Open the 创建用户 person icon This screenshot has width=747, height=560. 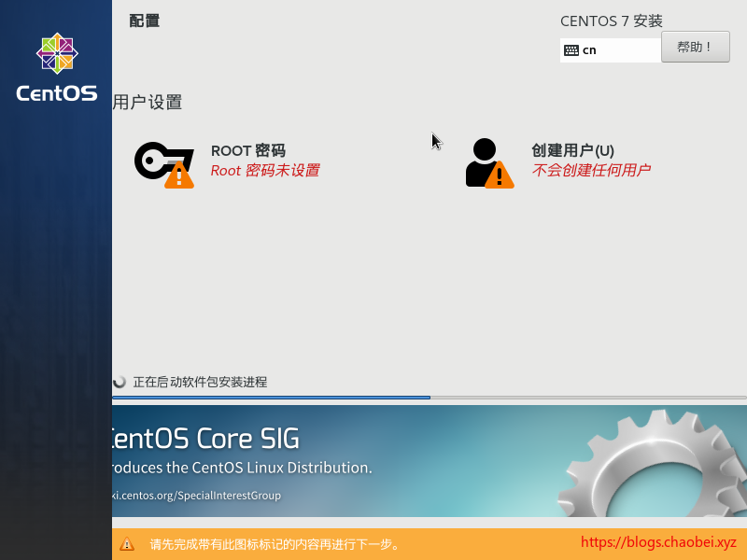point(489,163)
